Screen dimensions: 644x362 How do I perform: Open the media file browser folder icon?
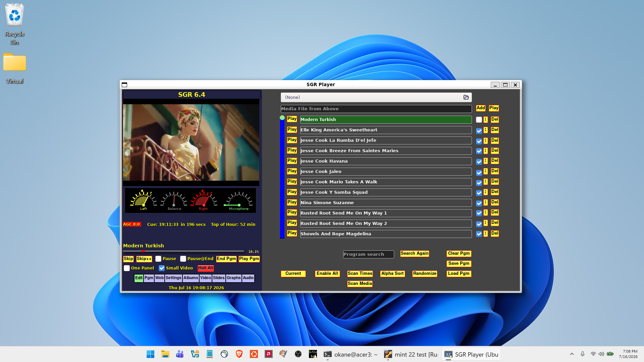pos(466,97)
